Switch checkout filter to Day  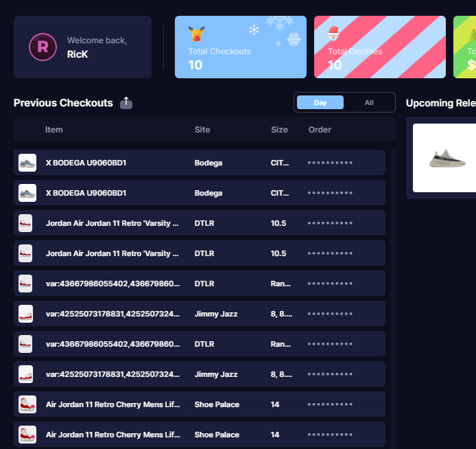(320, 103)
